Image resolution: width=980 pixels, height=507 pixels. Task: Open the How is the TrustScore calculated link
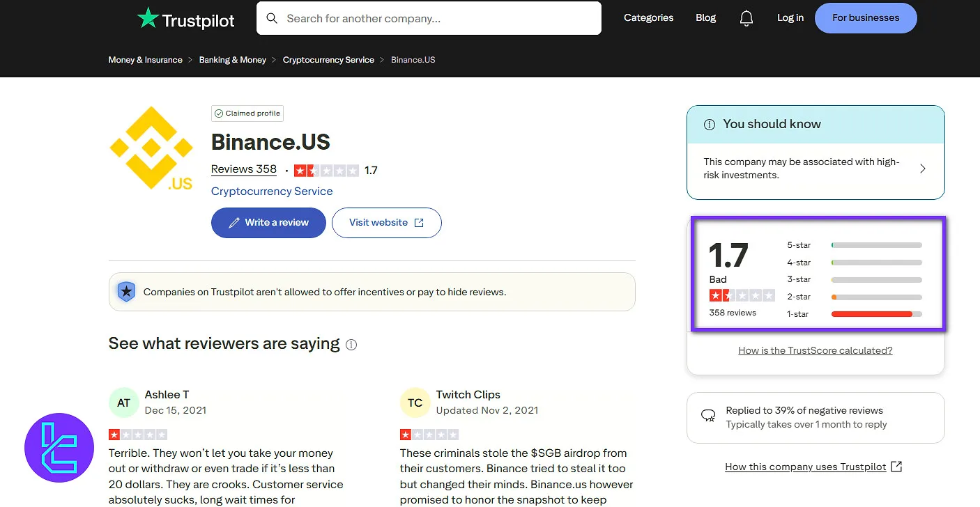click(816, 350)
